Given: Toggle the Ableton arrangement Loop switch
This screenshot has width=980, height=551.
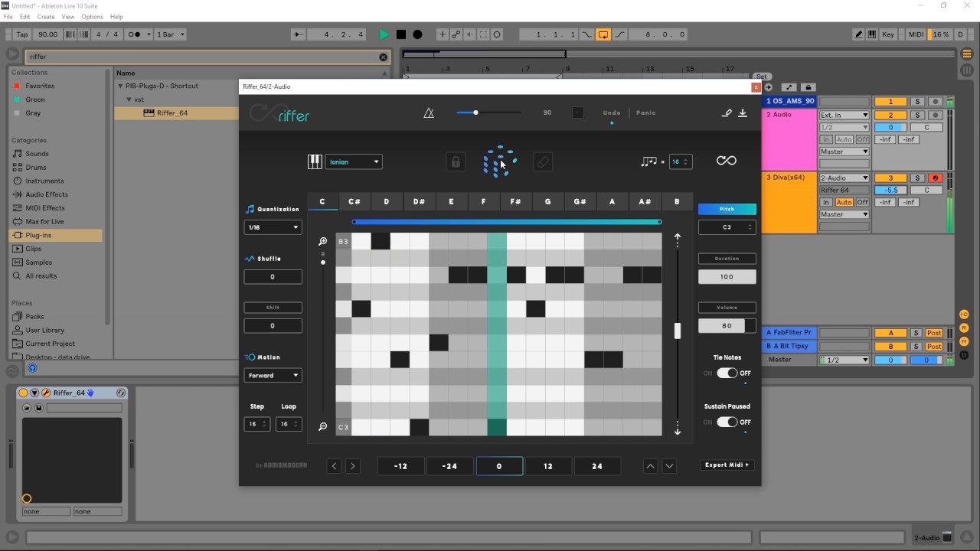Looking at the screenshot, I should [x=603, y=34].
